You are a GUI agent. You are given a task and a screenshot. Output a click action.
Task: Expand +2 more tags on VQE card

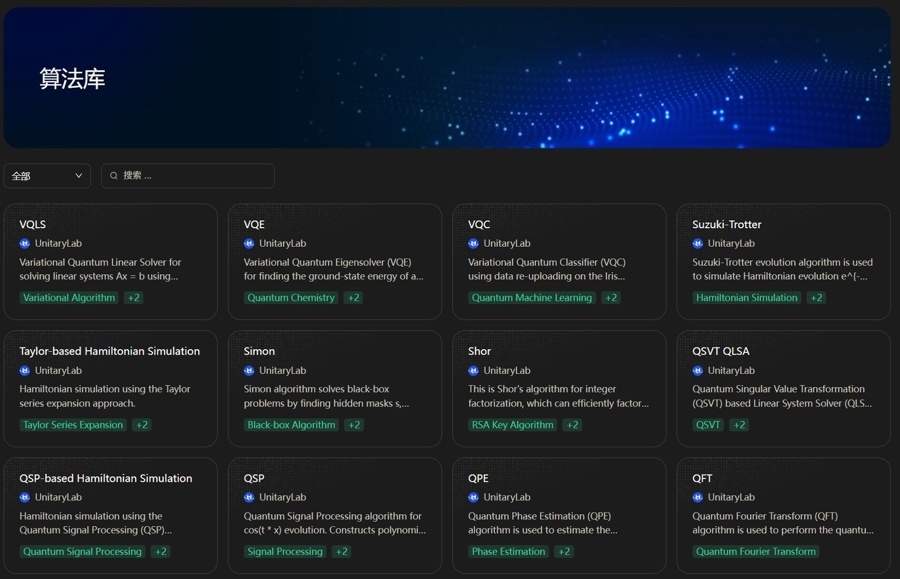tap(354, 298)
